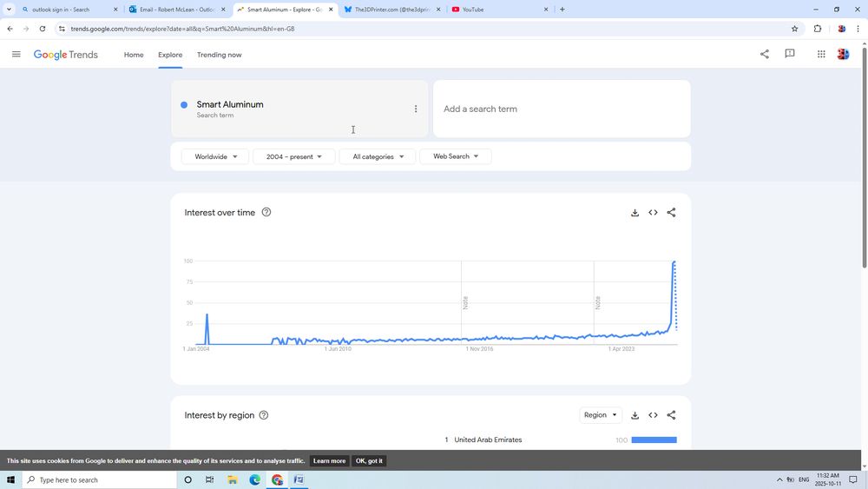The width and height of the screenshot is (868, 489).
Task: Open the browser Extensions icon
Action: 818,29
